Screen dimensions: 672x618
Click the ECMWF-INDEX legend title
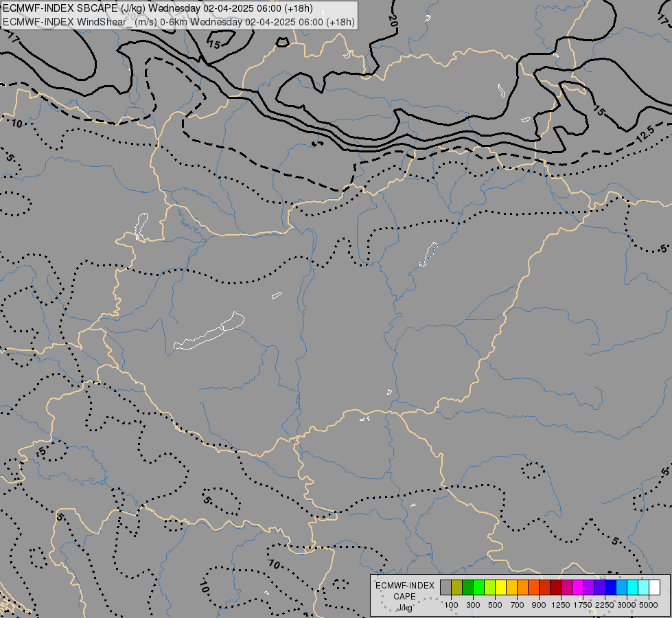click(405, 586)
